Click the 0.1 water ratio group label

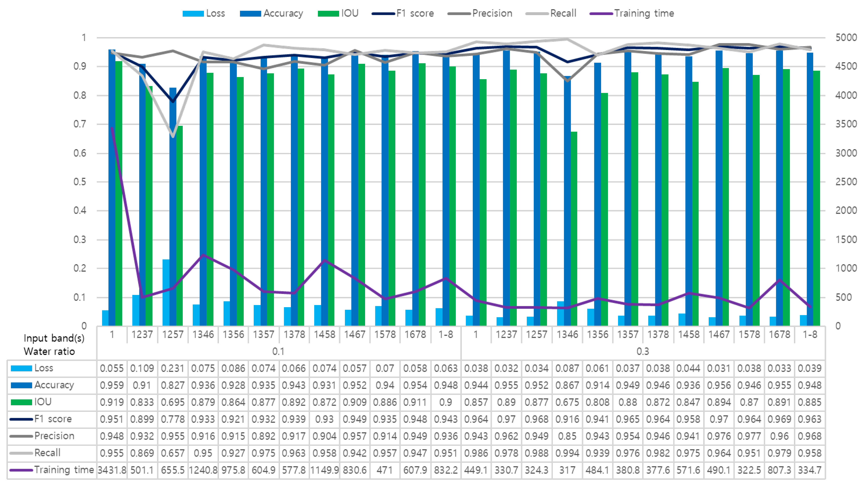[278, 351]
